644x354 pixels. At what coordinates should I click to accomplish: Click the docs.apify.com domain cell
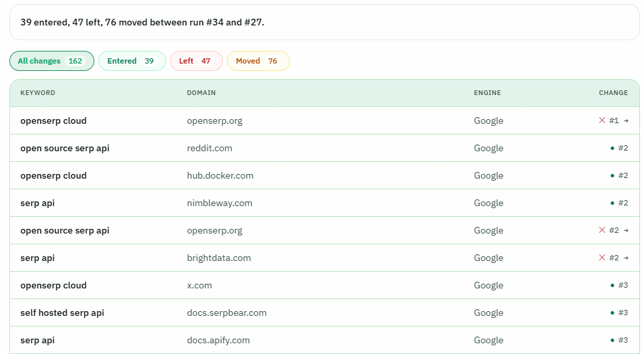pyautogui.click(x=218, y=340)
